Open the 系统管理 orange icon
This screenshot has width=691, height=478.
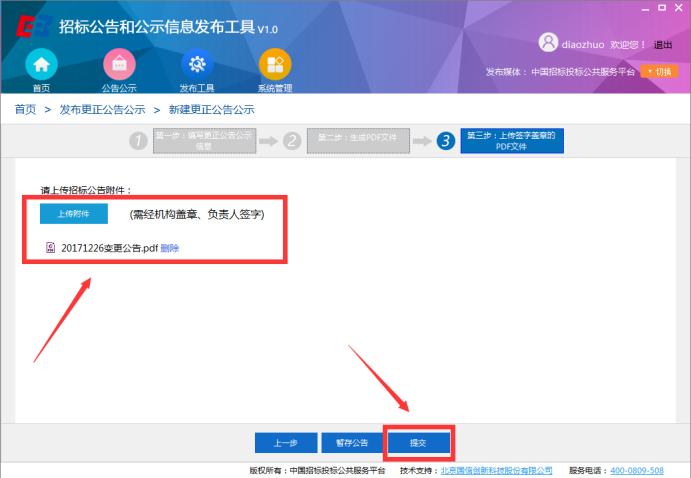pyautogui.click(x=275, y=64)
